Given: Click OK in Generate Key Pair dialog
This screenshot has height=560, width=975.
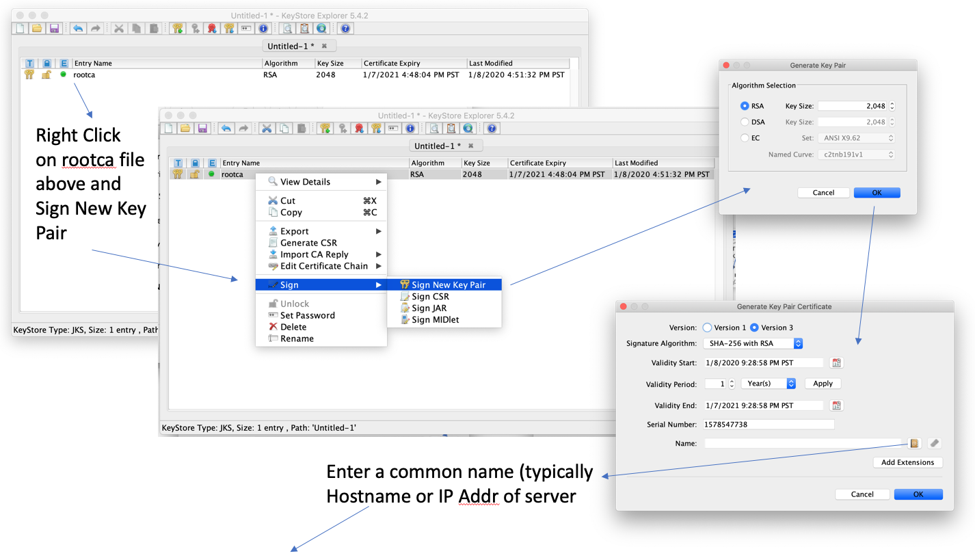Looking at the screenshot, I should [877, 193].
